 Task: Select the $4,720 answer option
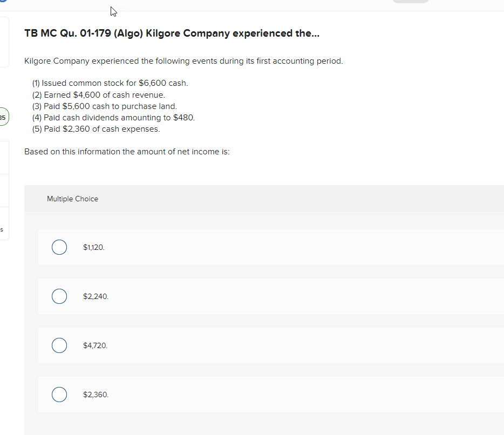coord(59,345)
